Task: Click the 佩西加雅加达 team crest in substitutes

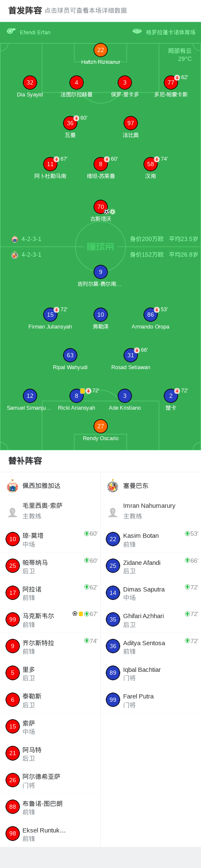Action: pos(13,486)
